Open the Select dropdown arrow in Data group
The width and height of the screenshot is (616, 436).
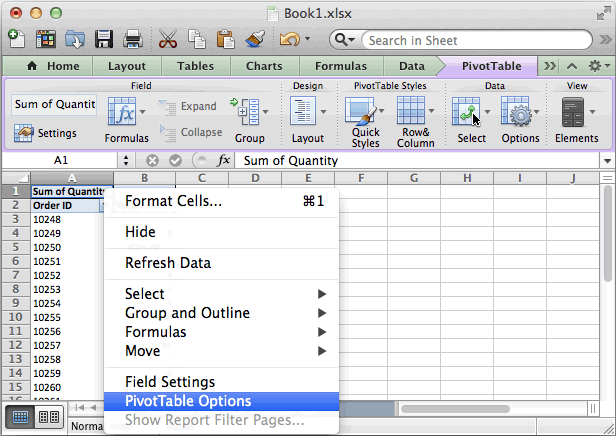[487, 112]
